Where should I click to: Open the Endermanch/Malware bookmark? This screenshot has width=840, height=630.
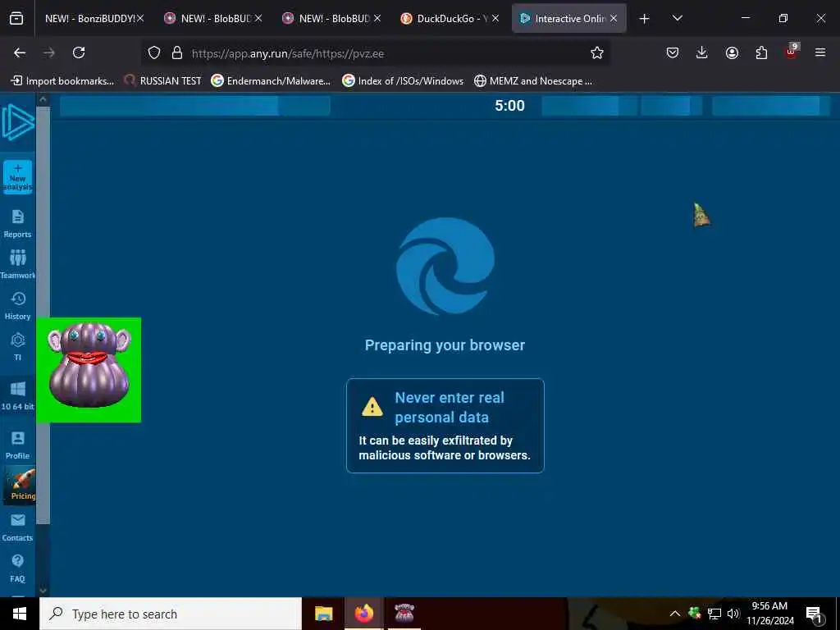point(271,81)
